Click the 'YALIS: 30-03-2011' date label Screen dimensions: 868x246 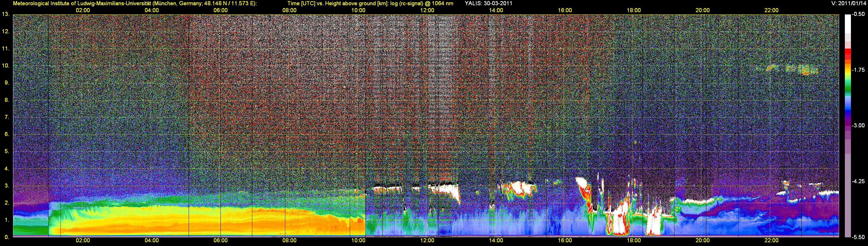tap(489, 3)
